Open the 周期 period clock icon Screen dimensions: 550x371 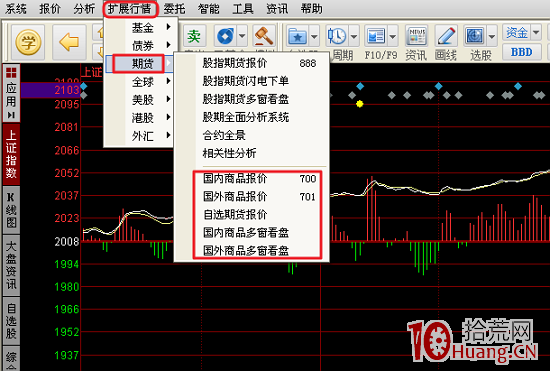click(336, 36)
